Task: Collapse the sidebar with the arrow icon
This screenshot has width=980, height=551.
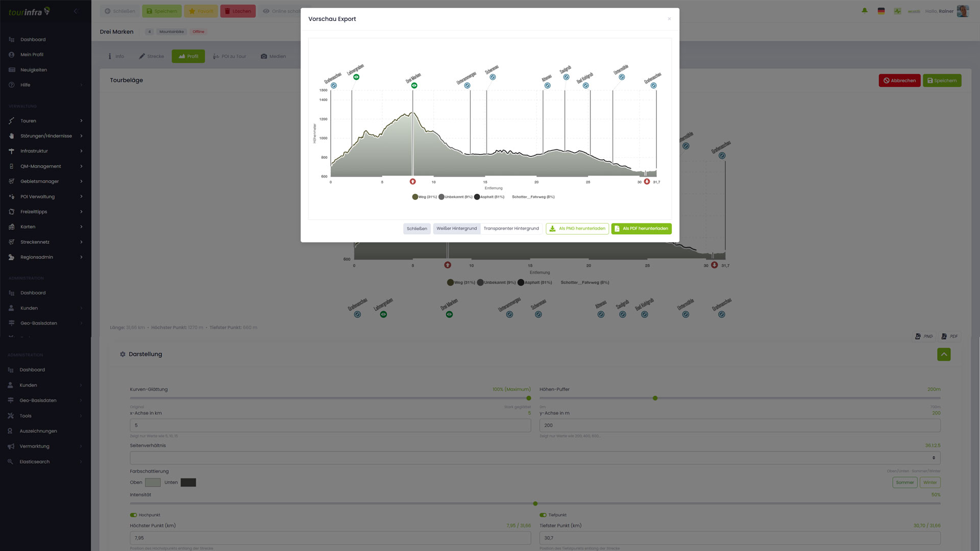Action: (x=76, y=11)
